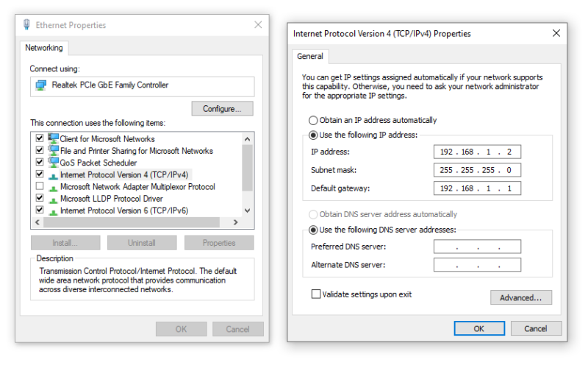Click the items list scroll-down arrow
This screenshot has height=368, width=588.
247,210
